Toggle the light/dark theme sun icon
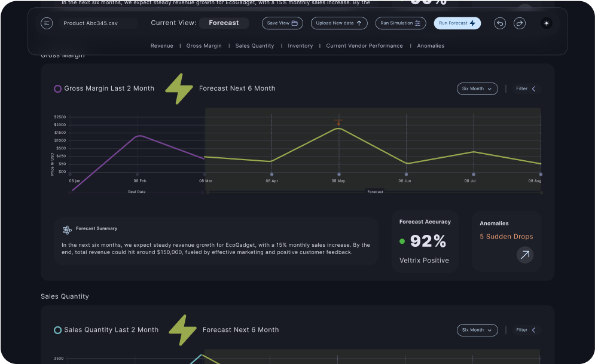This screenshot has width=595, height=364. click(x=547, y=23)
